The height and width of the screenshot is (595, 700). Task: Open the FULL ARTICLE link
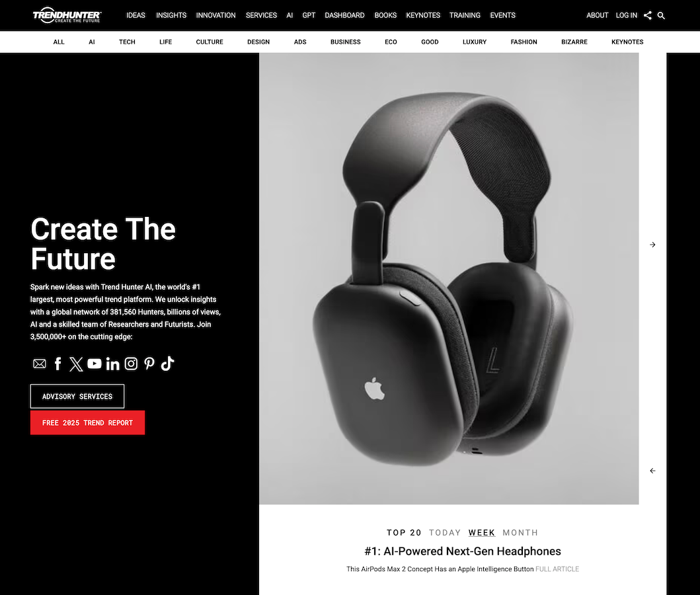[x=557, y=569]
